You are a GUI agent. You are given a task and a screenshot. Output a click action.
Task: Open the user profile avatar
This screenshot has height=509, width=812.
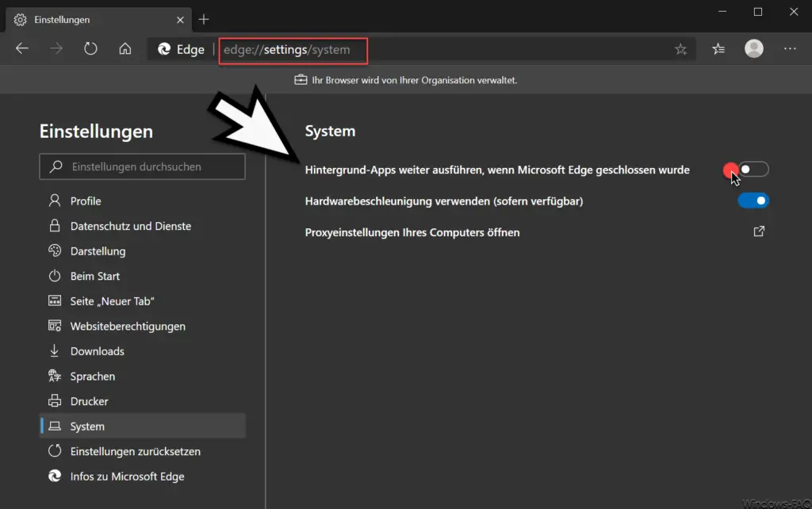[754, 48]
